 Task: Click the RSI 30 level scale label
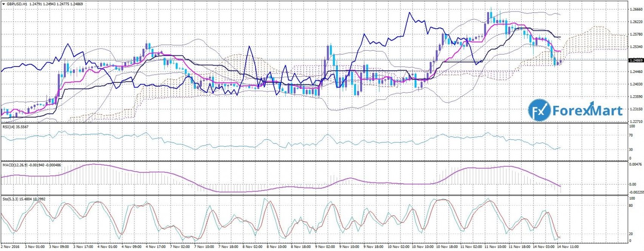tap(631, 149)
